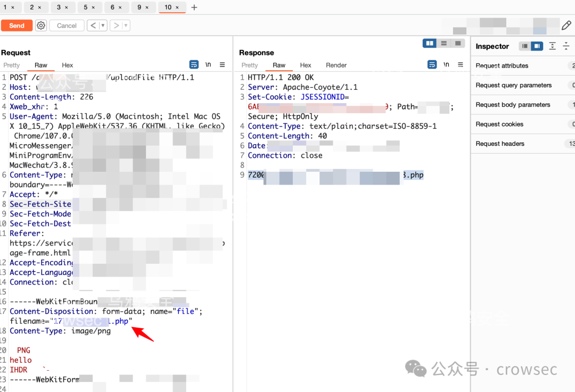Click the Xweb_xhr: 1 header

(x=34, y=106)
